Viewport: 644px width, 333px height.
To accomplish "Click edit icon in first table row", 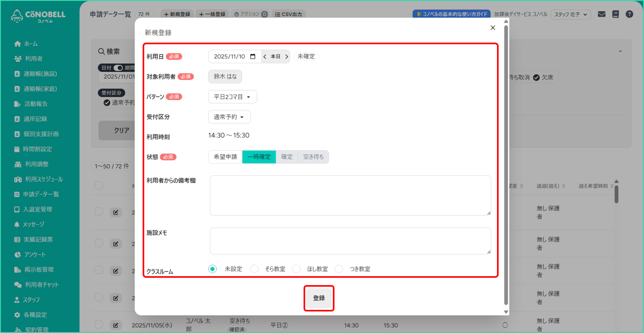I will pos(115,212).
